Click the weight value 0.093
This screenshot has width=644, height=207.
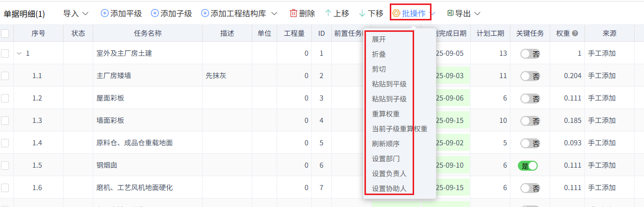pos(572,143)
